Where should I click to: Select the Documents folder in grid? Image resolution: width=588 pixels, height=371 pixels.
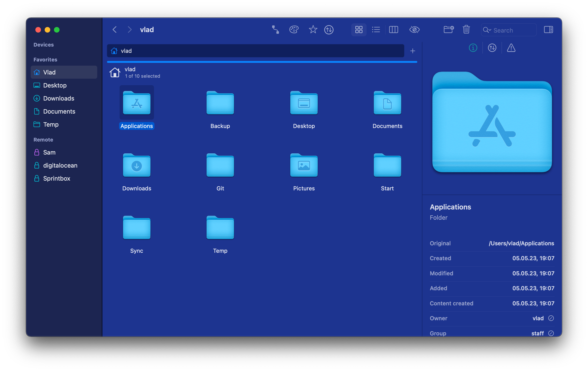click(x=387, y=103)
